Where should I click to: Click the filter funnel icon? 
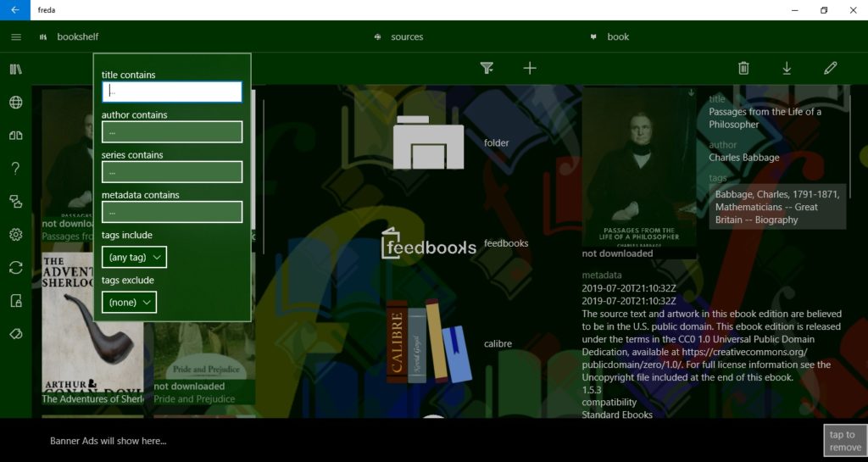[487, 68]
